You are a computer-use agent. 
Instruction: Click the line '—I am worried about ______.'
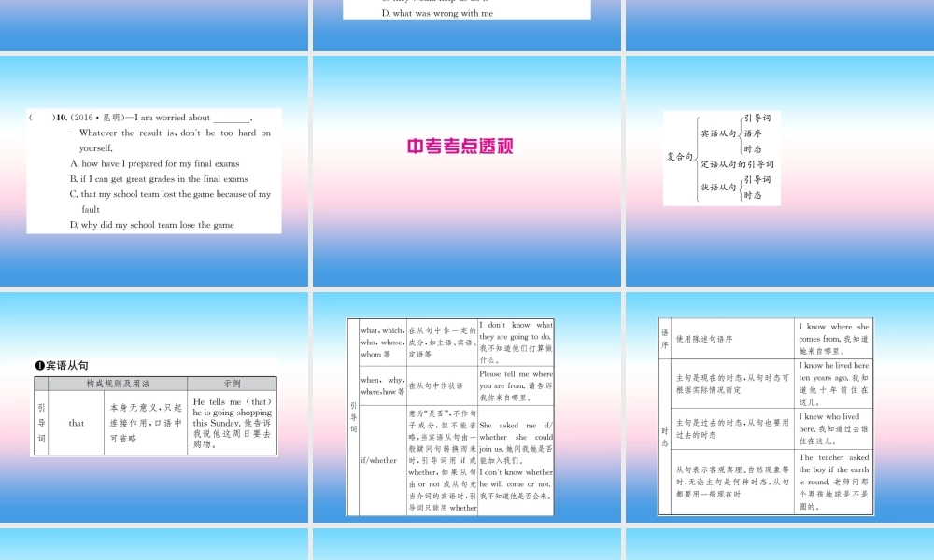click(x=190, y=118)
